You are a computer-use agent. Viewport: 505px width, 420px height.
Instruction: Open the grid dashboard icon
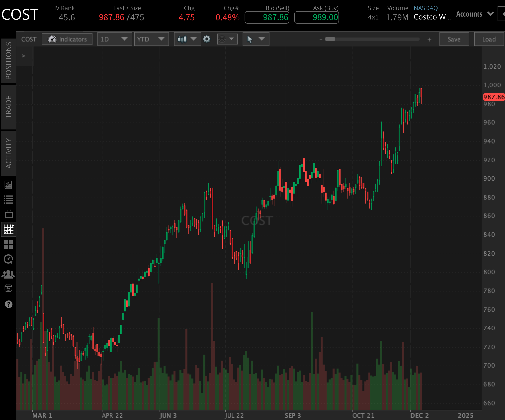pos(8,245)
